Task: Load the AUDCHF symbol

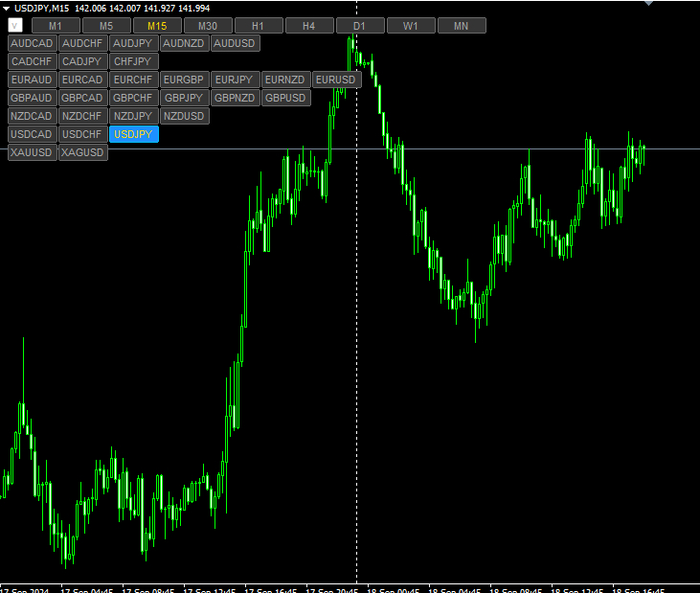Action: pos(82,43)
